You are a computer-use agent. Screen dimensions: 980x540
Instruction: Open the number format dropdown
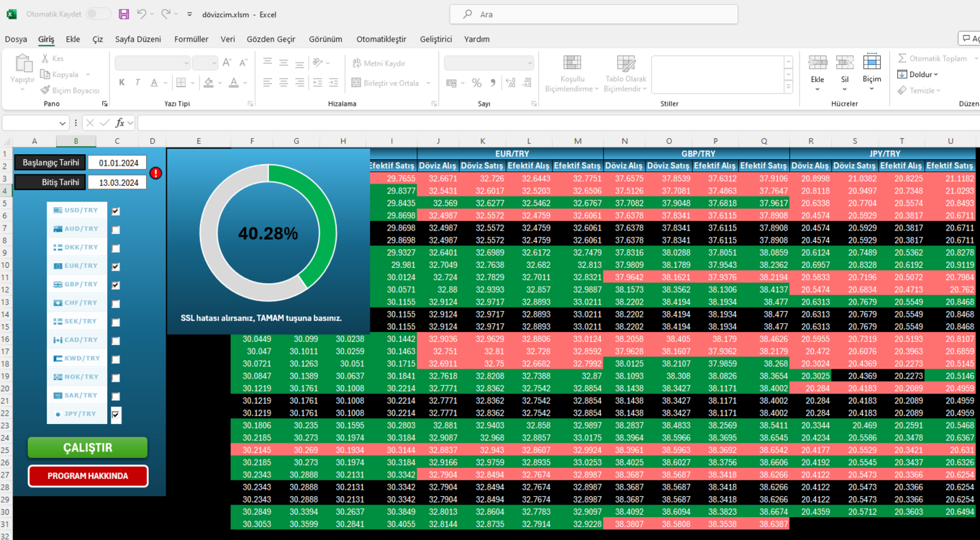coord(529,63)
